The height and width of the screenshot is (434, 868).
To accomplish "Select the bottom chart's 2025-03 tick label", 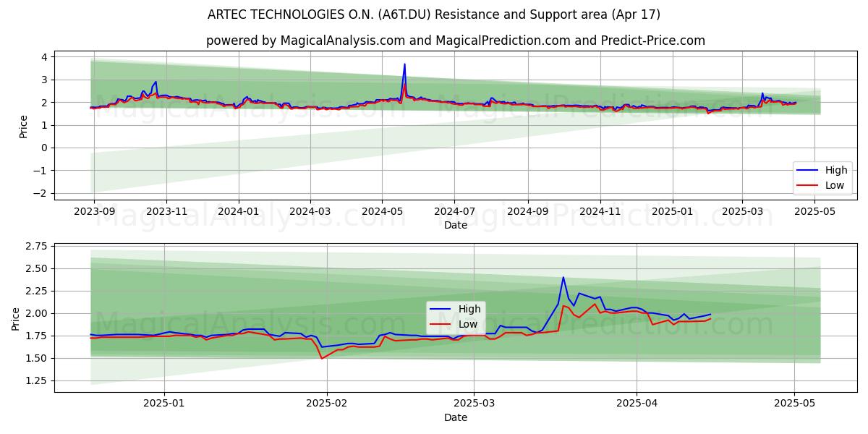I will pyautogui.click(x=474, y=403).
